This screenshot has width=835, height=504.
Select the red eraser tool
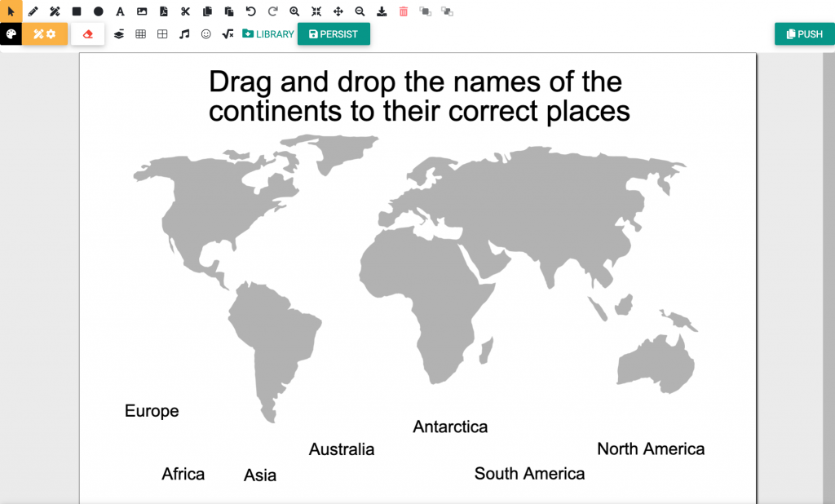click(x=88, y=34)
